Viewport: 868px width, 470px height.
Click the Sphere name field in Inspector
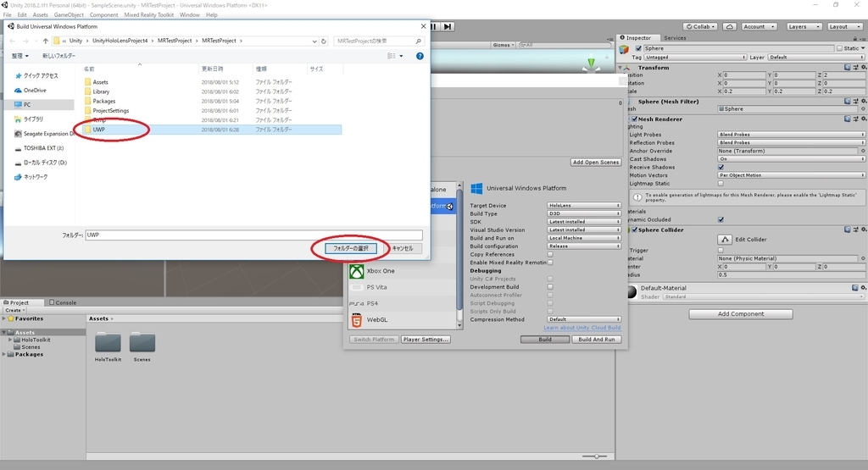tap(738, 48)
